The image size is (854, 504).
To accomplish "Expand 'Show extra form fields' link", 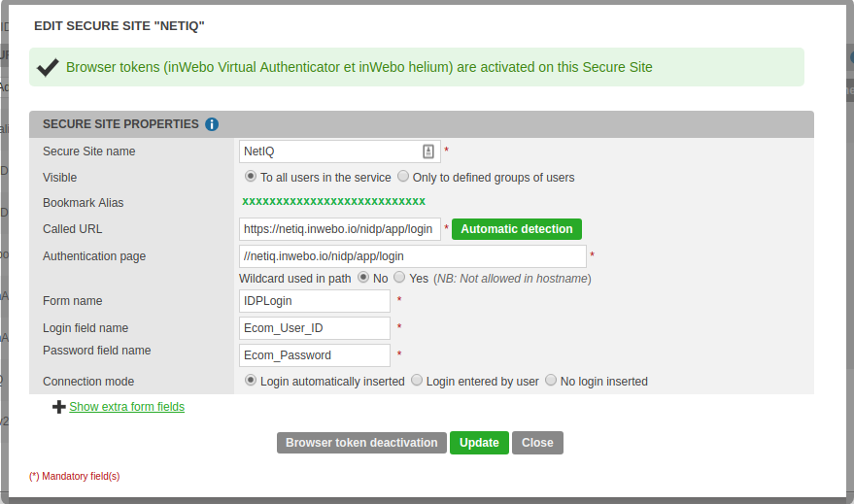I will pos(126,407).
